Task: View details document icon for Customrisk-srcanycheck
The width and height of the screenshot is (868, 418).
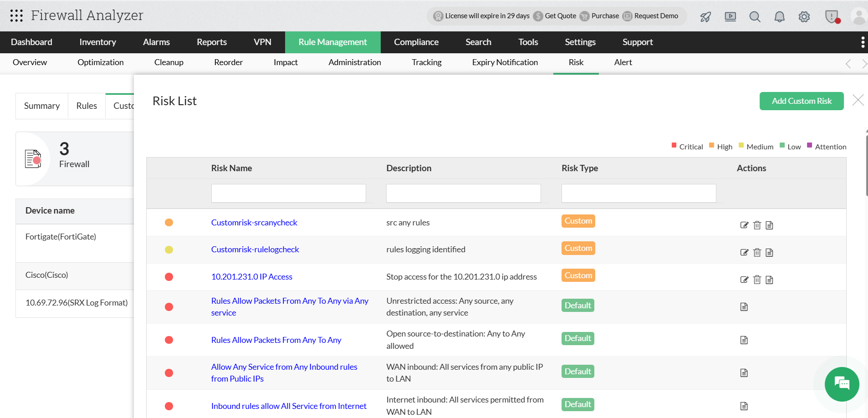Action: point(769,225)
